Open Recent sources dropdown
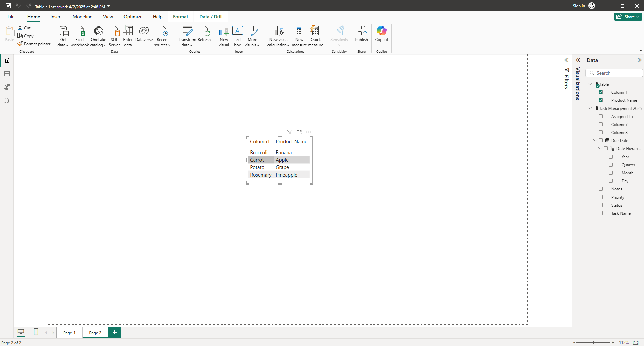This screenshot has width=644, height=346. [163, 36]
